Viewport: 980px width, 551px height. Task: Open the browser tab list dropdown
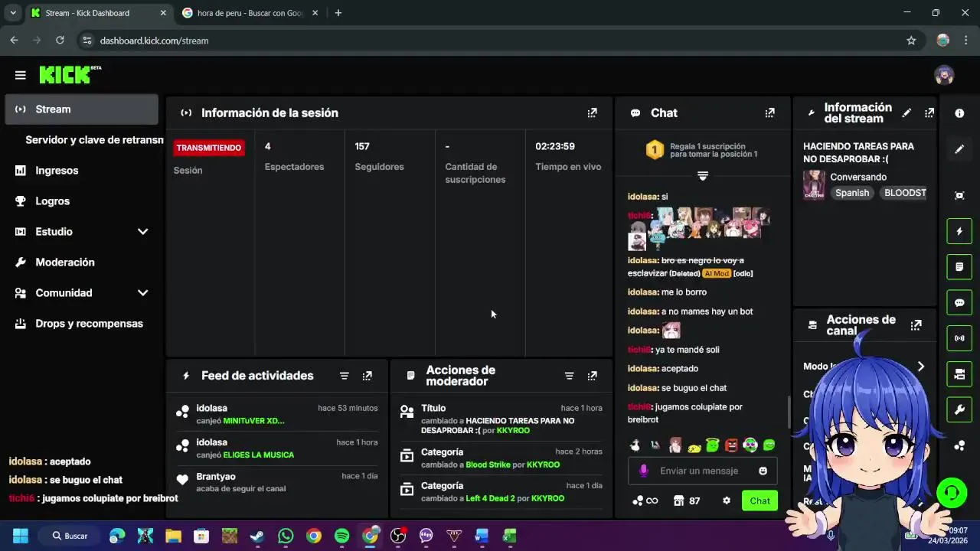point(13,13)
